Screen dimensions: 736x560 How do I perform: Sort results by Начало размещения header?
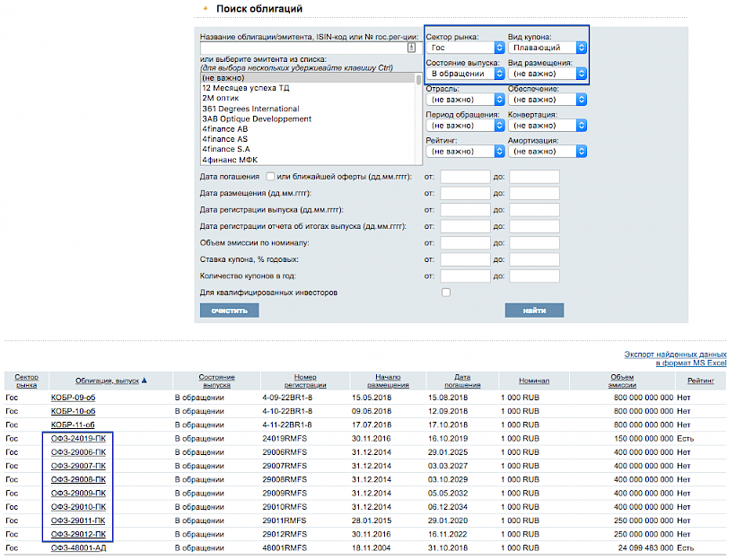click(x=388, y=381)
